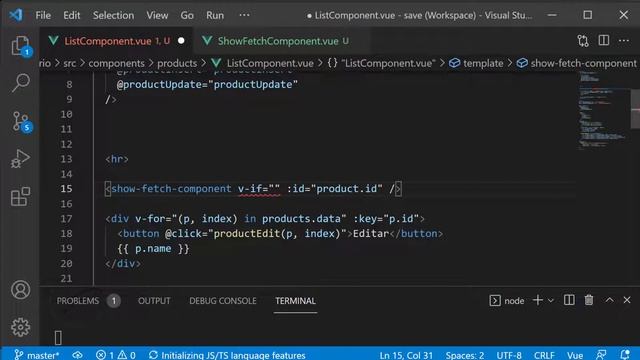
Task: Click the src breadcrumb
Action: (x=69, y=63)
